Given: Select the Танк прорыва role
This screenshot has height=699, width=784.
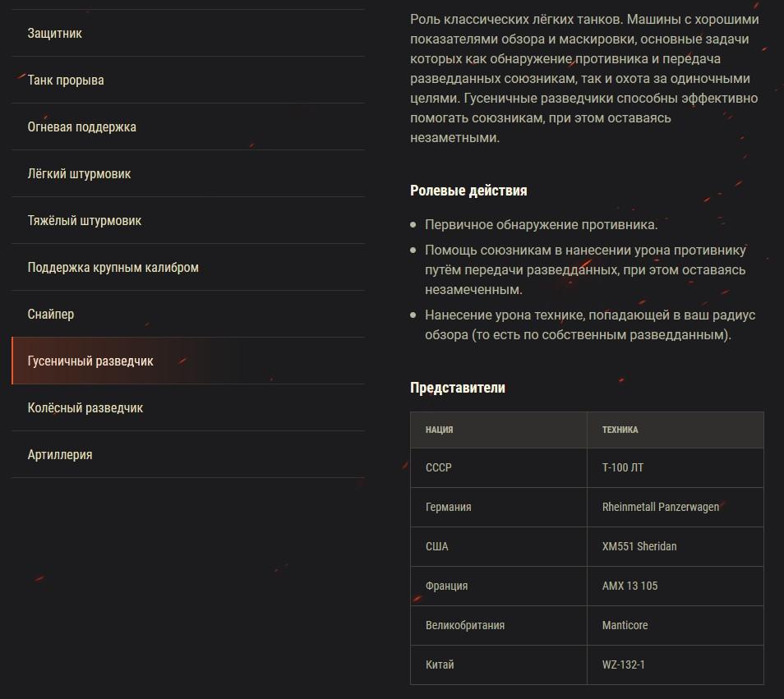Looking at the screenshot, I should click(66, 80).
